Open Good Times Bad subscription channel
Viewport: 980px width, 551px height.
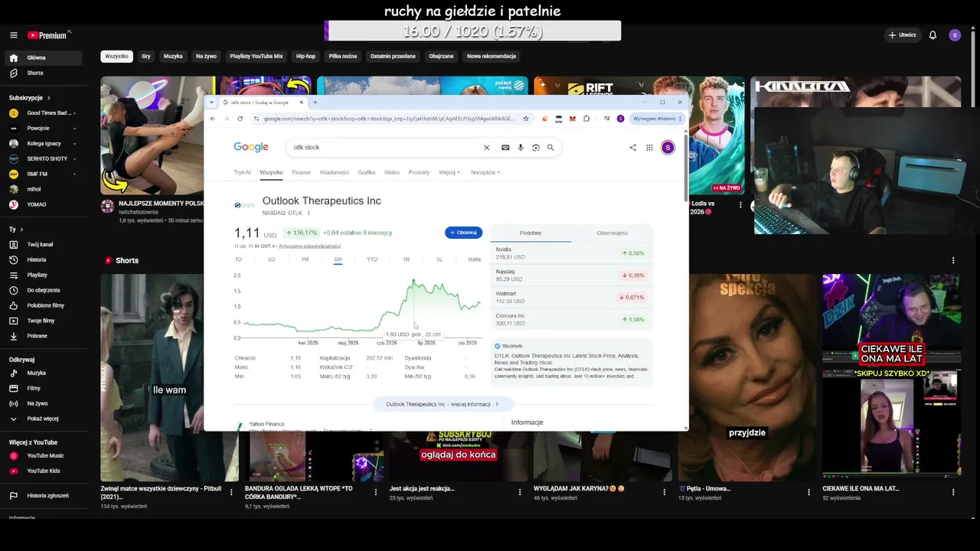[x=44, y=113]
